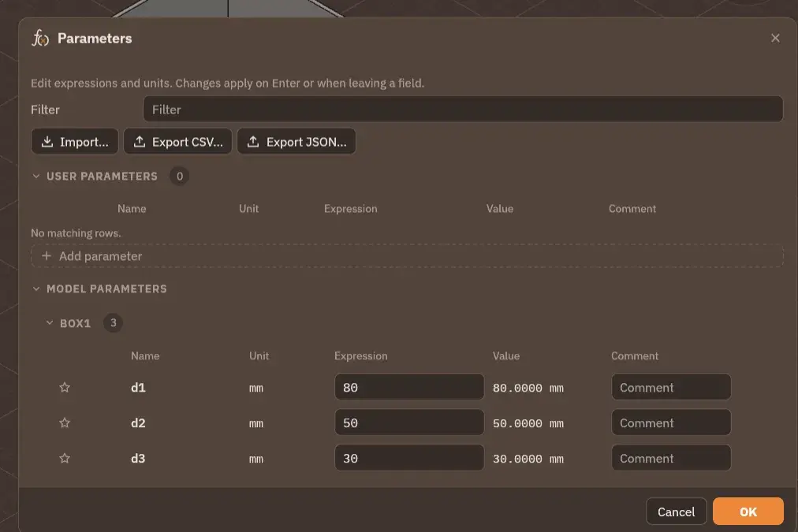This screenshot has width=798, height=532.
Task: Confirm with the OK button
Action: tap(748, 512)
